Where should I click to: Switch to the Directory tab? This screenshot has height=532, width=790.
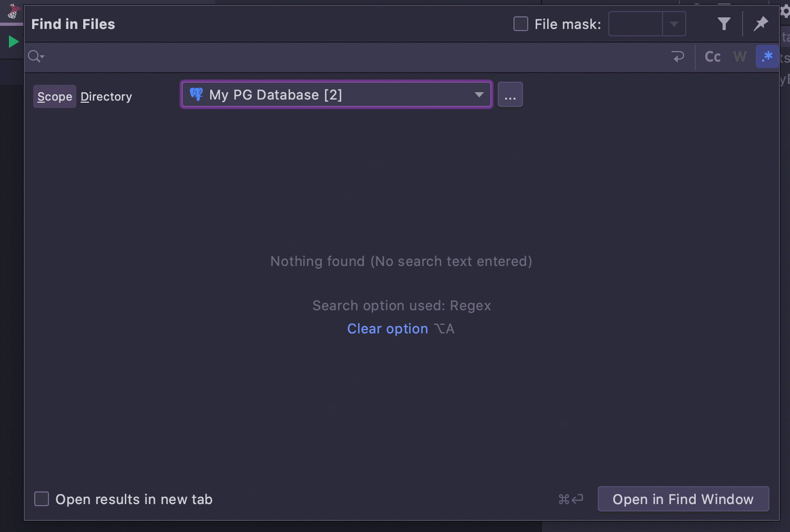(106, 96)
